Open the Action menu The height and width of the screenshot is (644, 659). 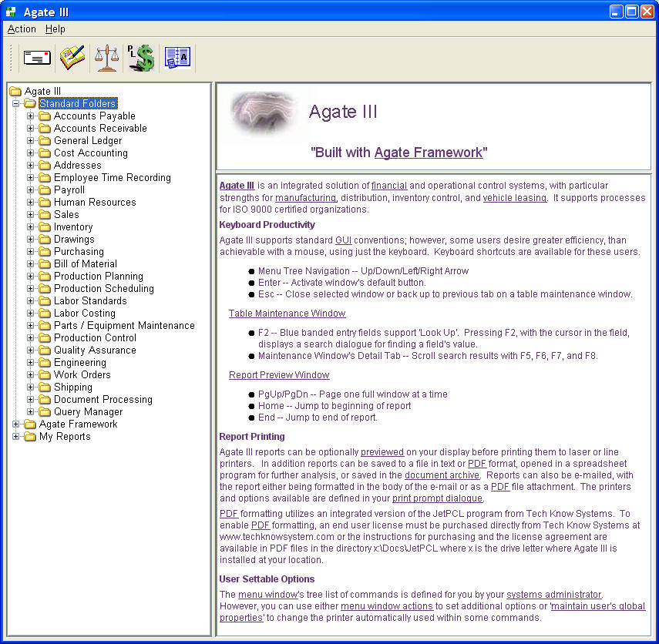[x=22, y=29]
